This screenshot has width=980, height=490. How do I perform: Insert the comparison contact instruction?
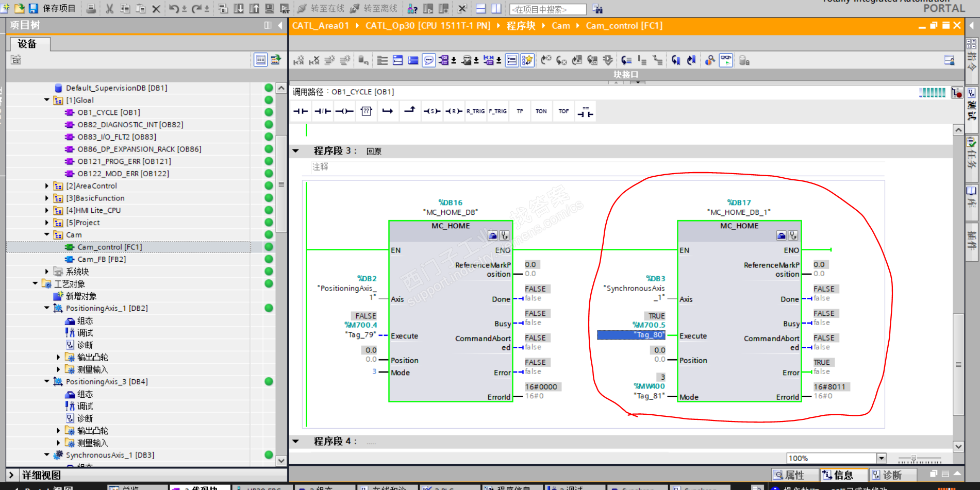(x=585, y=111)
